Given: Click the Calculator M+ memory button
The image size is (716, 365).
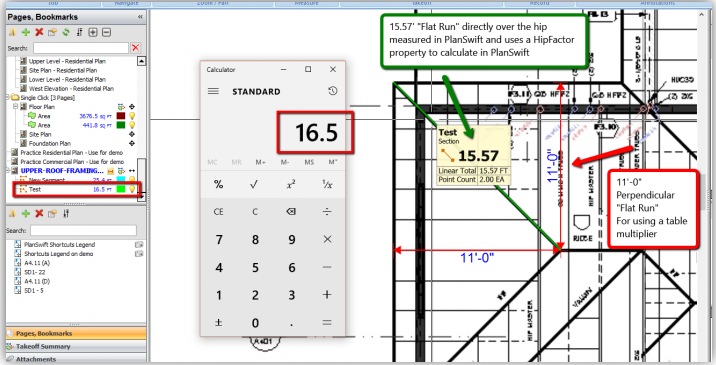Looking at the screenshot, I should tap(261, 162).
